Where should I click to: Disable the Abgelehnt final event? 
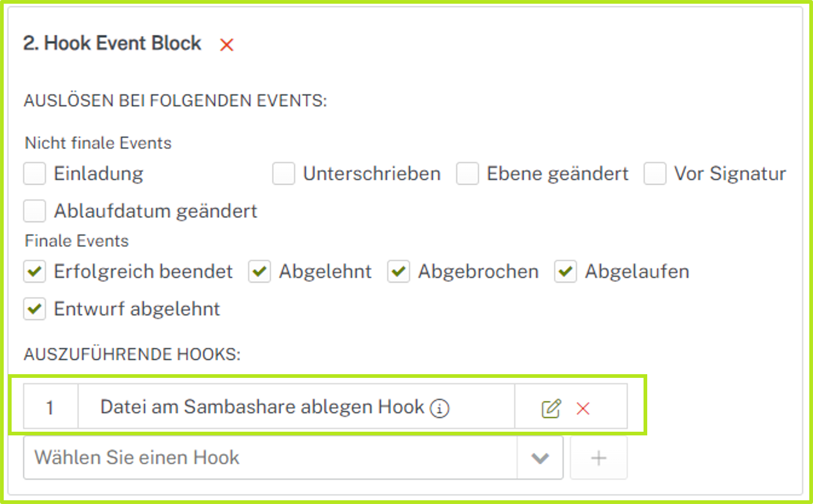[260, 272]
